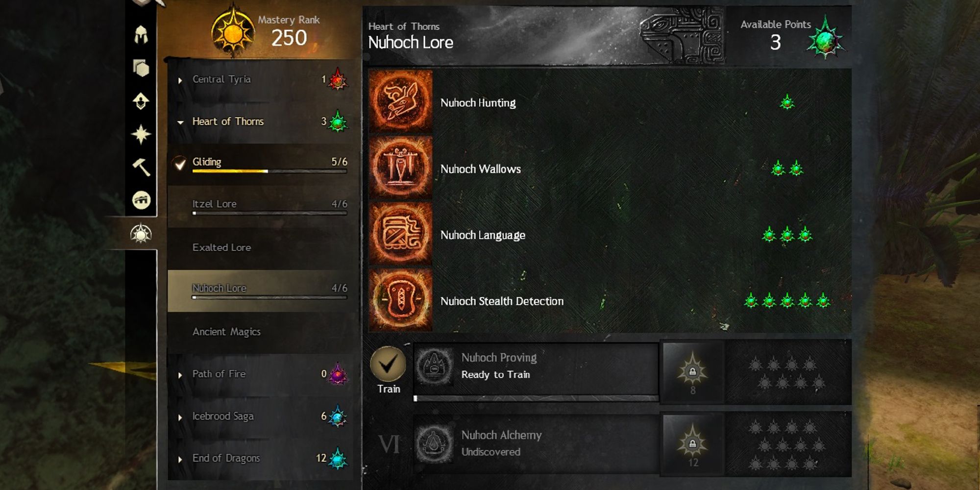Image resolution: width=980 pixels, height=490 pixels.
Task: Select the Itzel Lore mastery track
Action: [261, 206]
